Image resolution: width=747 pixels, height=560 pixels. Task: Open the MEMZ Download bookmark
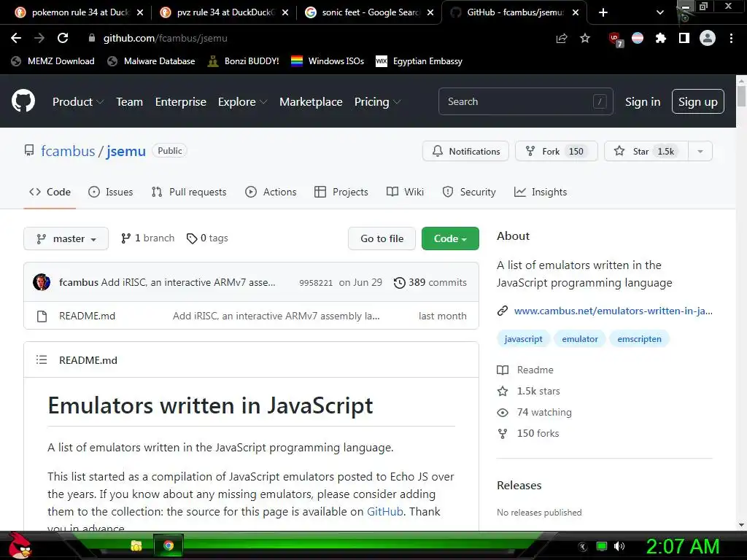tap(53, 61)
